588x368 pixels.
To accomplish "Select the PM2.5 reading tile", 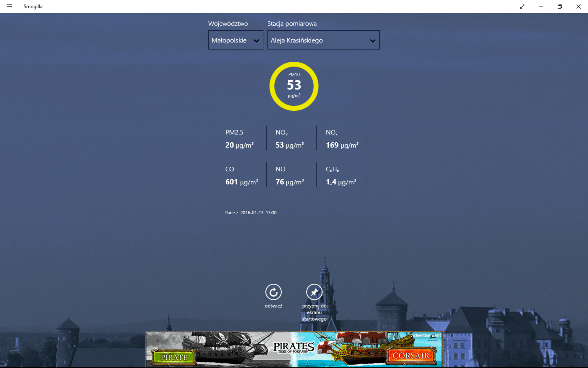I will click(239, 139).
